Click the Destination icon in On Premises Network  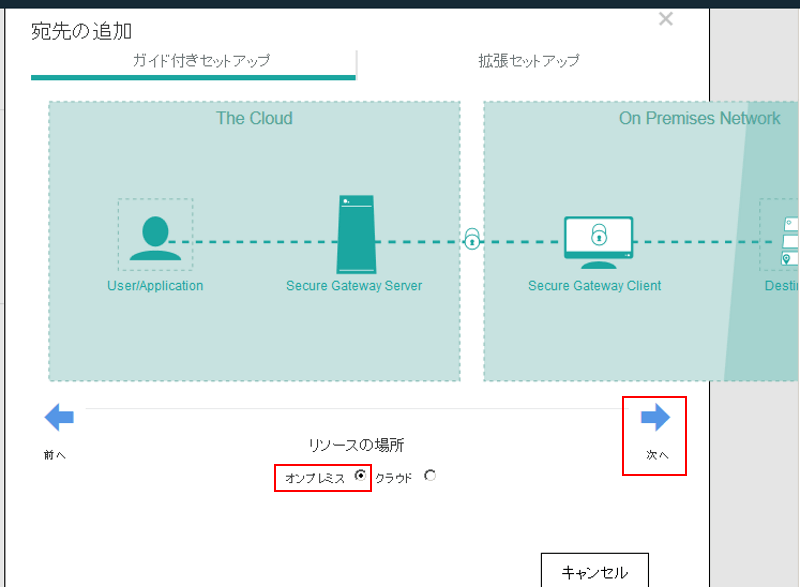(x=790, y=241)
